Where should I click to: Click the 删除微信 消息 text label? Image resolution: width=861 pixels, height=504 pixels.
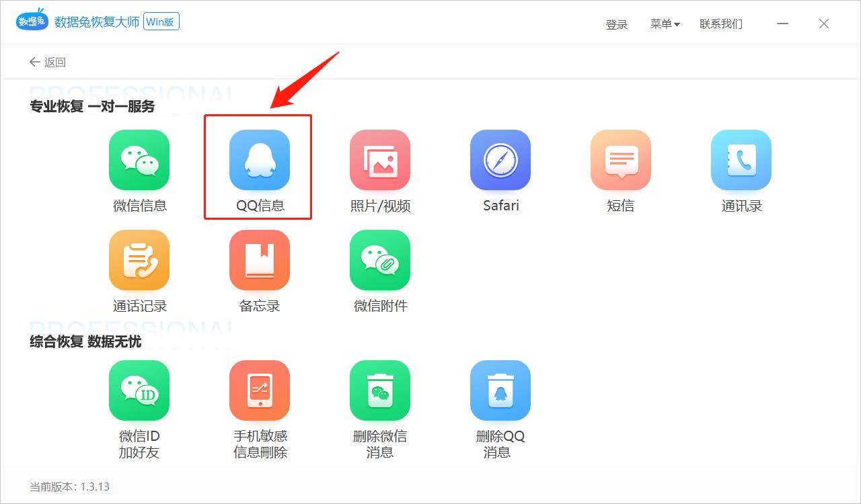pyautogui.click(x=380, y=444)
